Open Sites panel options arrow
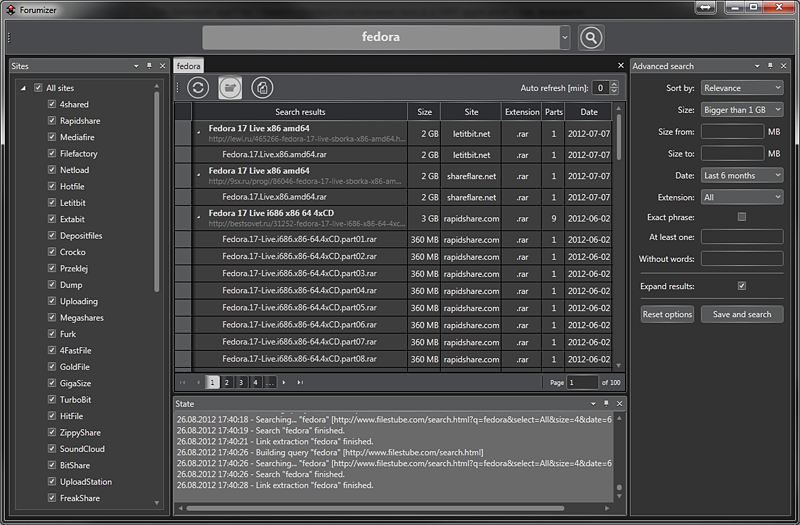 (x=136, y=66)
